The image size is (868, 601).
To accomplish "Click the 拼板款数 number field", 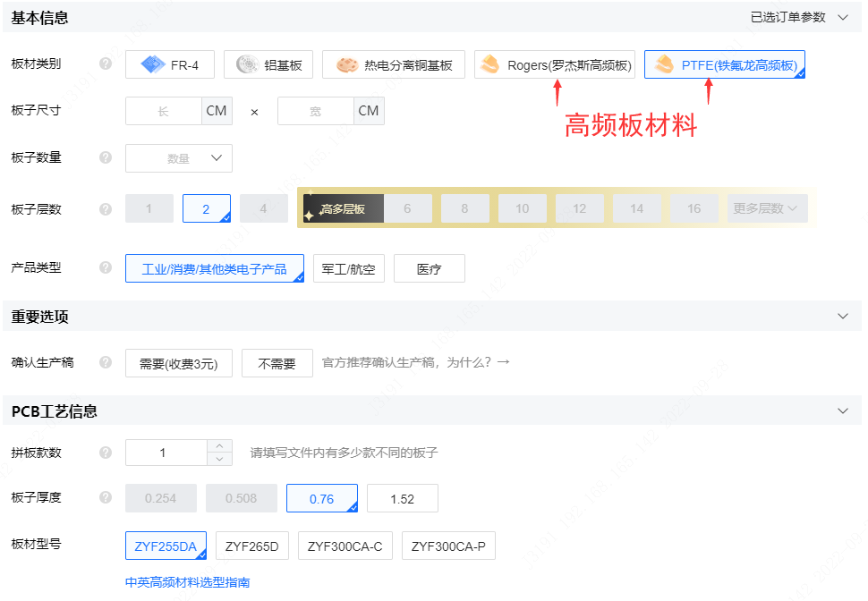I will pos(166,453).
